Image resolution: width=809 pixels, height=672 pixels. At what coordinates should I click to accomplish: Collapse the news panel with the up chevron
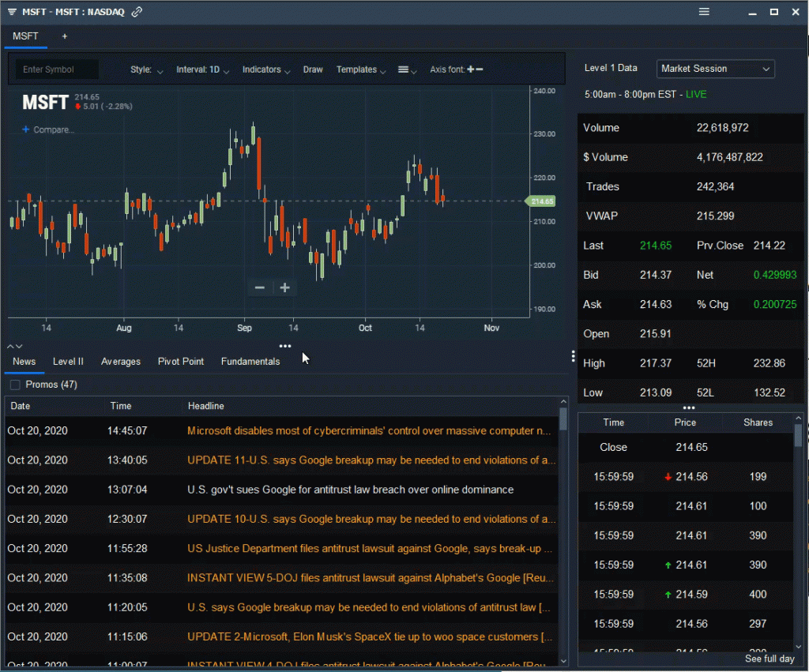click(9, 345)
